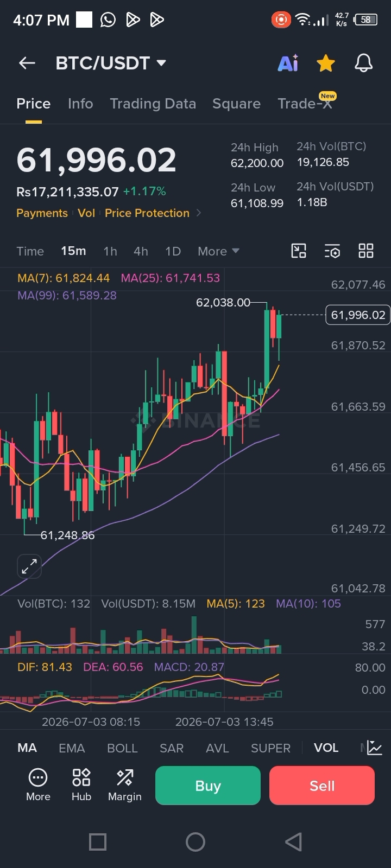Tap the 24h Low value 61,108.99
Viewport: 391px width, 868px height.
[x=257, y=203]
